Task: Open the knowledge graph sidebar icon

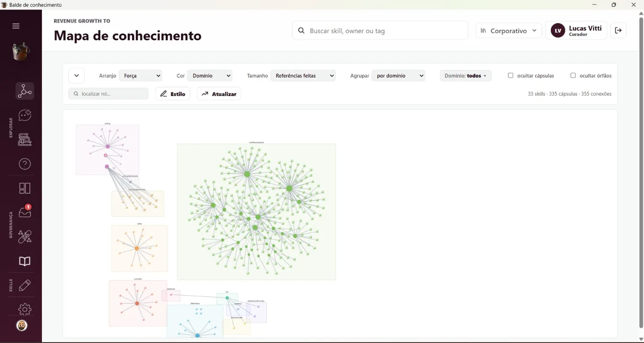Action: pos(25,91)
